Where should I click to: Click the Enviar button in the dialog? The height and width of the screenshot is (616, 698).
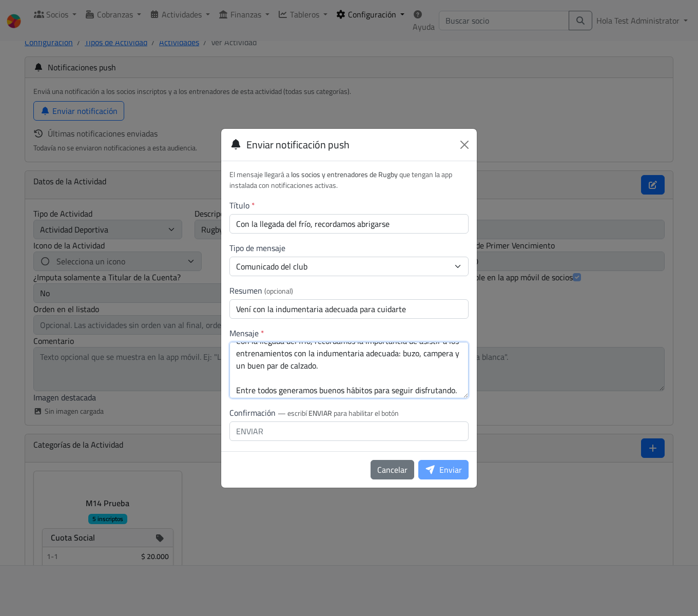coord(443,470)
